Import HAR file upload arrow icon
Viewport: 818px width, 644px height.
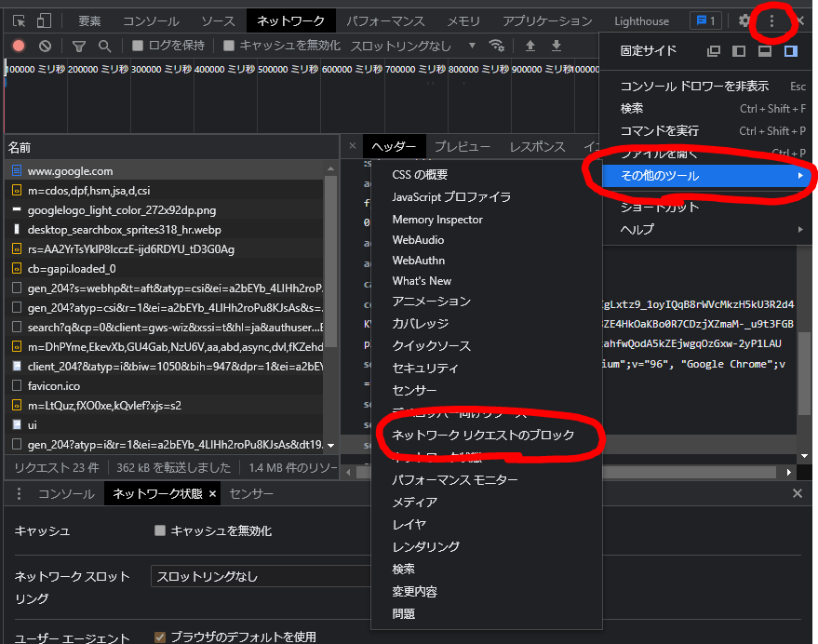click(530, 46)
